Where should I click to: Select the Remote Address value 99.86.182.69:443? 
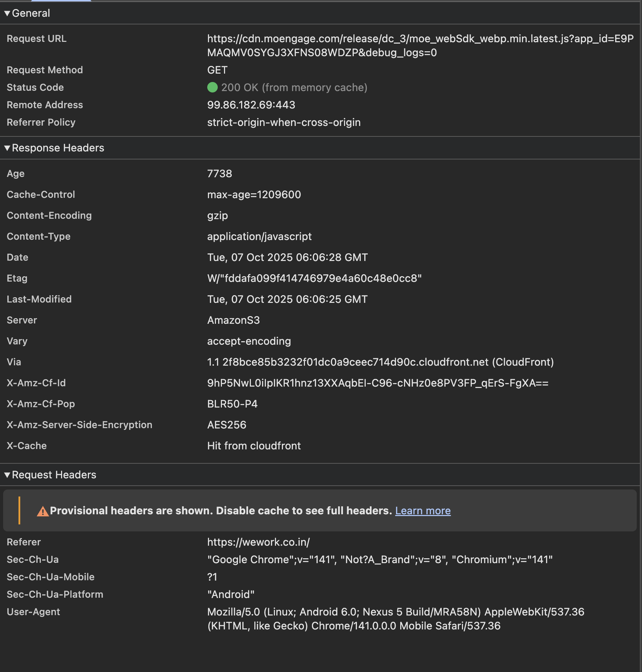[x=251, y=105]
